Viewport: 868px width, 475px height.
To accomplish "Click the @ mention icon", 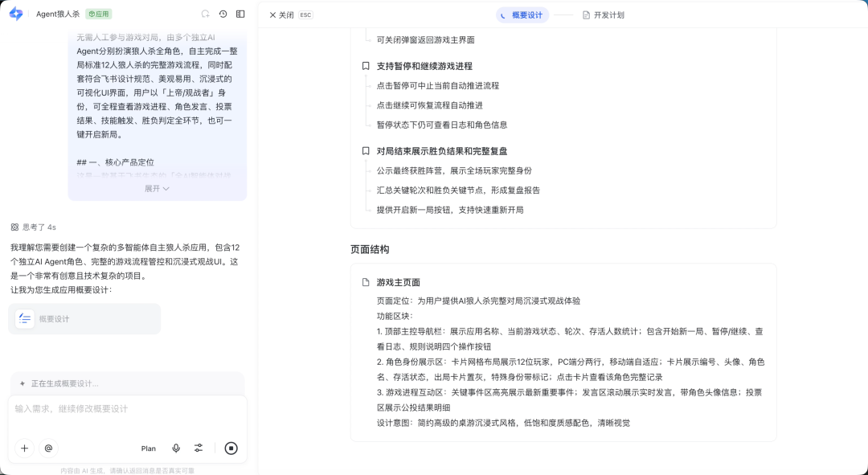I will [48, 448].
